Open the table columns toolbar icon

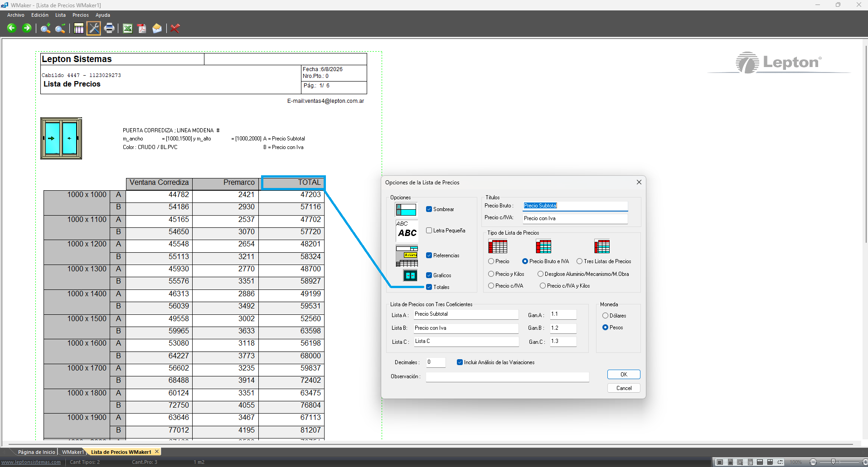click(79, 29)
